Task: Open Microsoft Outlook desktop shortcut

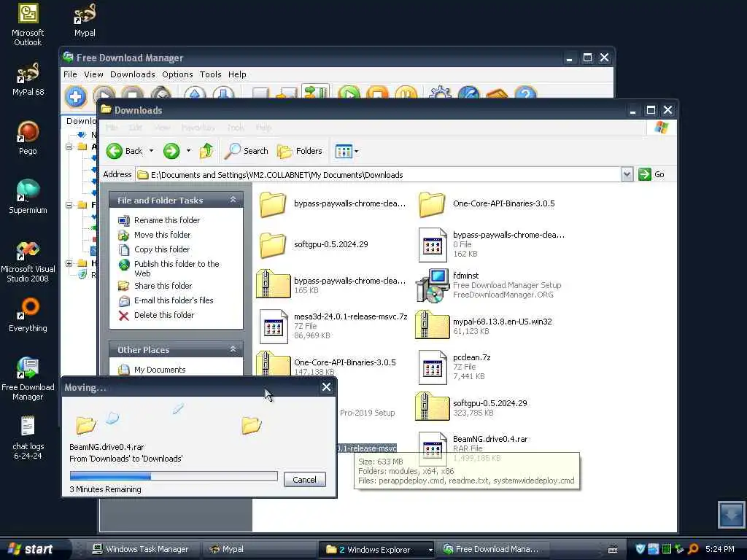Action: pos(28,24)
